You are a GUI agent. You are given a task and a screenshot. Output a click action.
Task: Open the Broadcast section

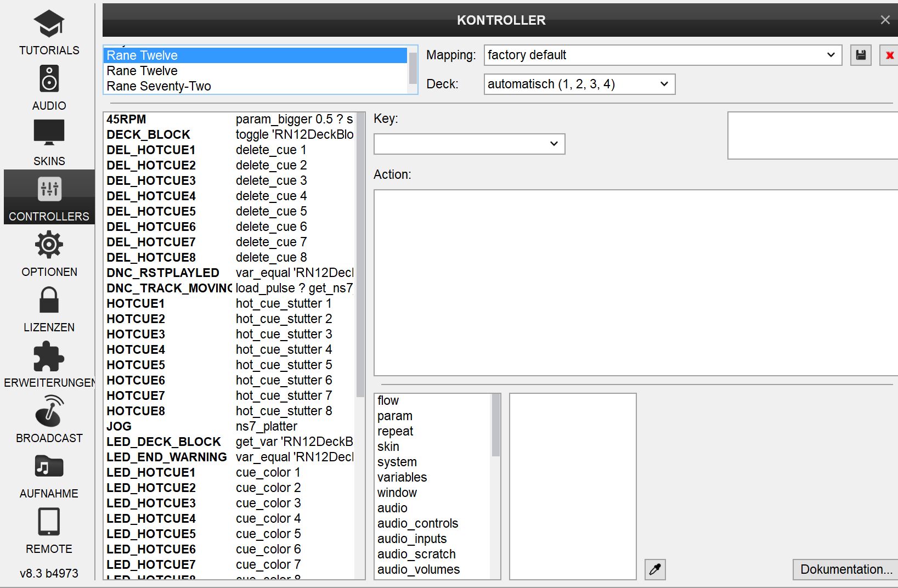pyautogui.click(x=49, y=420)
